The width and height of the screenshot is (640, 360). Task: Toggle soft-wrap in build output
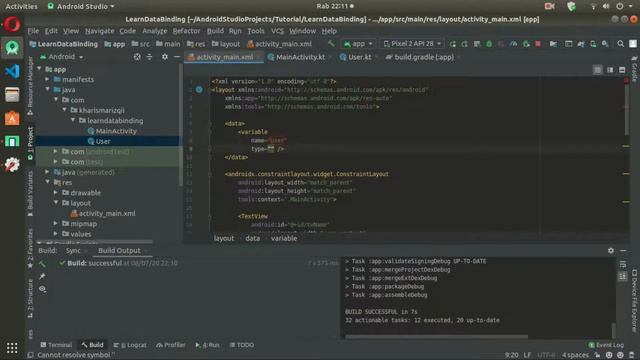click(x=623, y=264)
